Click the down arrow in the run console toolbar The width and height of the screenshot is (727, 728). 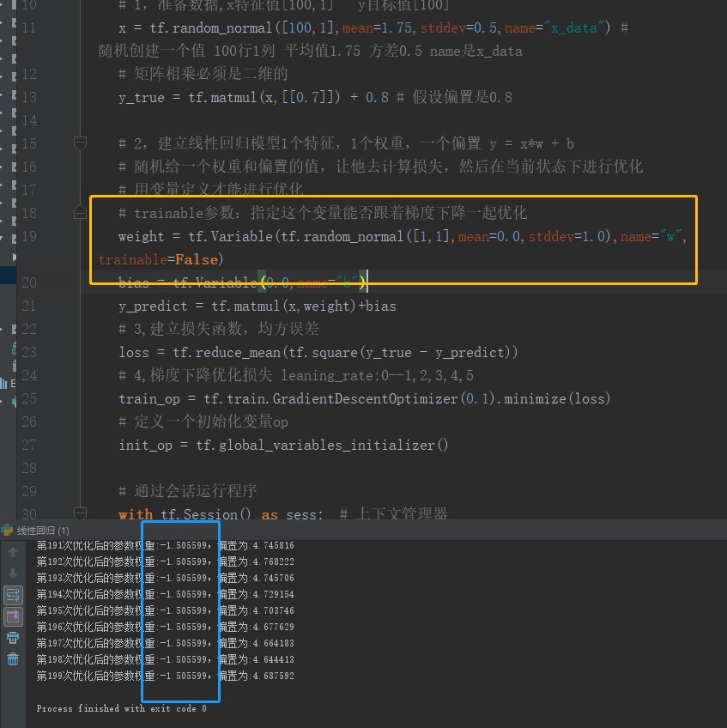tap(13, 573)
